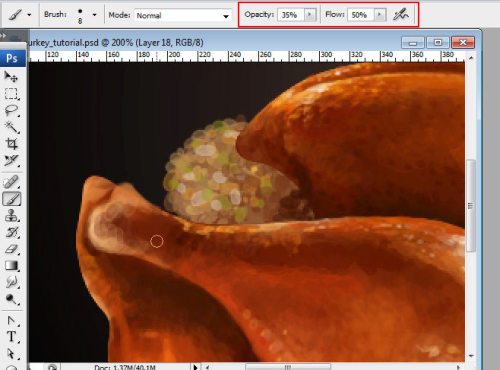Select the Type tool
500x370 pixels.
[11, 337]
